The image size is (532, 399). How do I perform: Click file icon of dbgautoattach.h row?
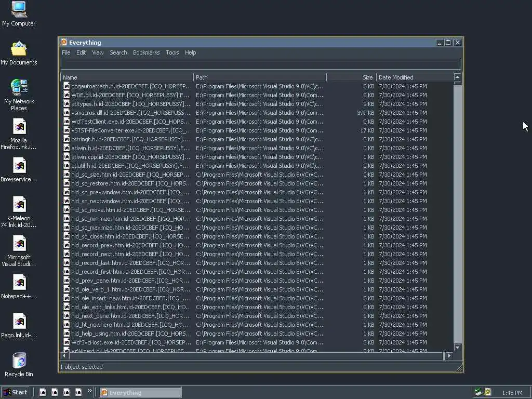pos(66,86)
